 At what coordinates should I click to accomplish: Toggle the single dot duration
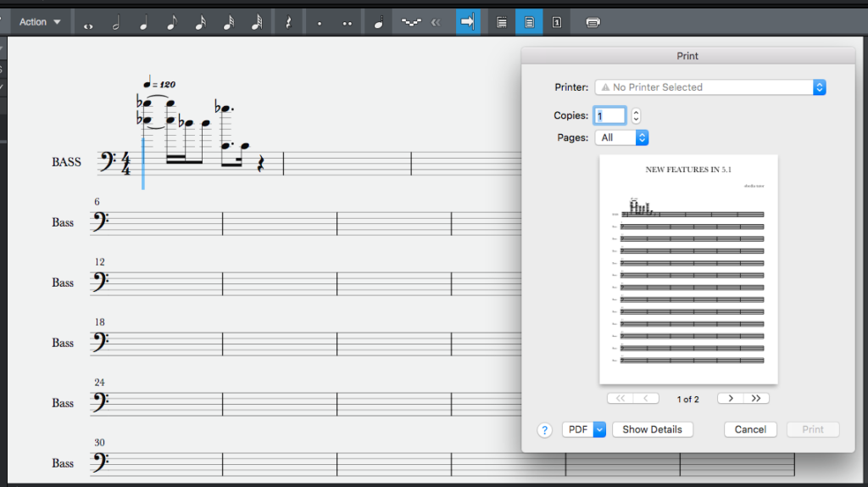(320, 24)
